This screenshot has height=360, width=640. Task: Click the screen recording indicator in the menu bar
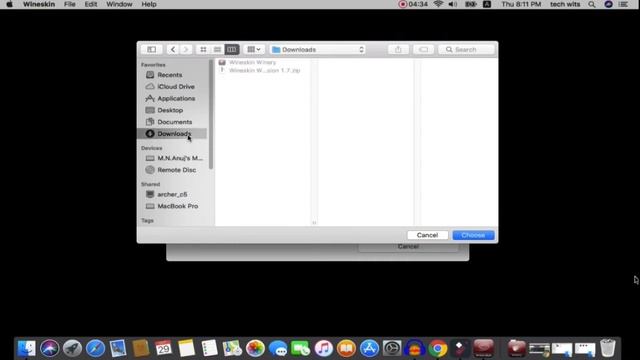413,4
